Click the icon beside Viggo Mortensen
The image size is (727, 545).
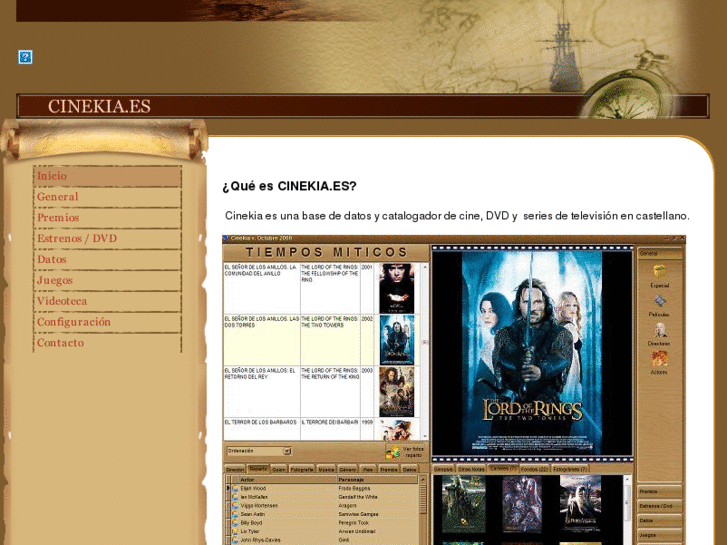click(x=236, y=506)
